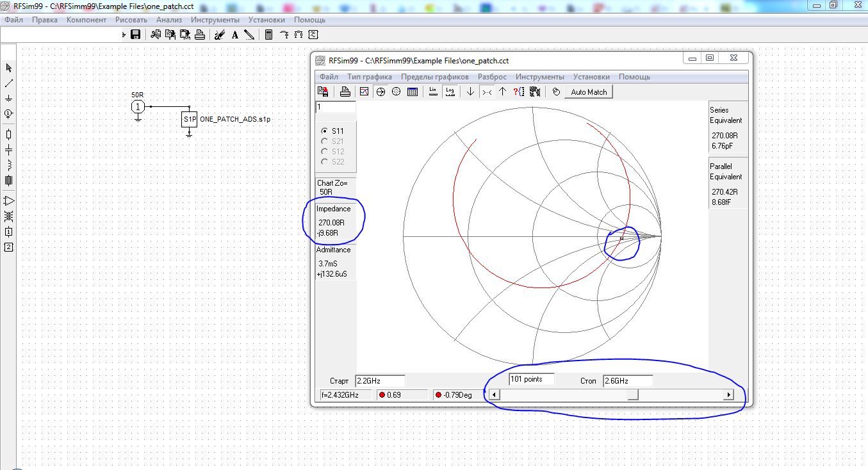Click the Старт frequency input field
The image size is (868, 470).
point(380,381)
